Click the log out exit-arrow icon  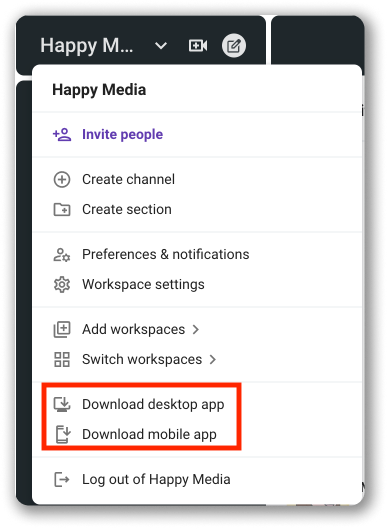pyautogui.click(x=62, y=479)
